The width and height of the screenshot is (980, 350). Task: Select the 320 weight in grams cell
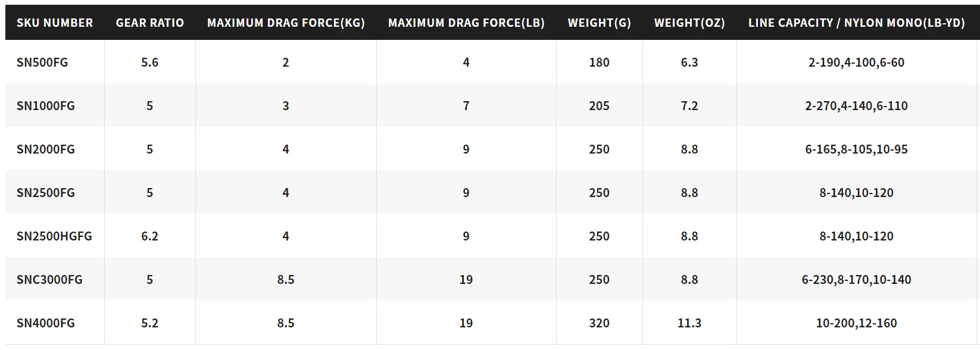click(x=599, y=323)
